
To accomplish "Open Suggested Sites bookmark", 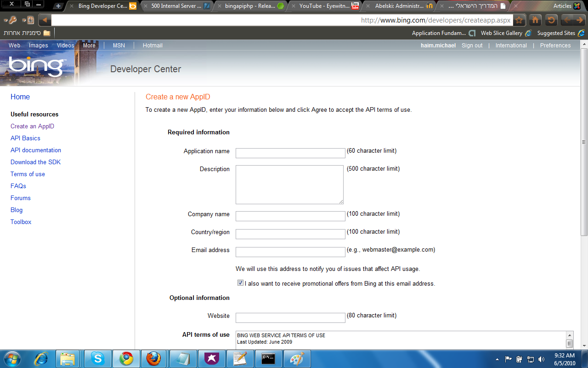I will coord(560,33).
